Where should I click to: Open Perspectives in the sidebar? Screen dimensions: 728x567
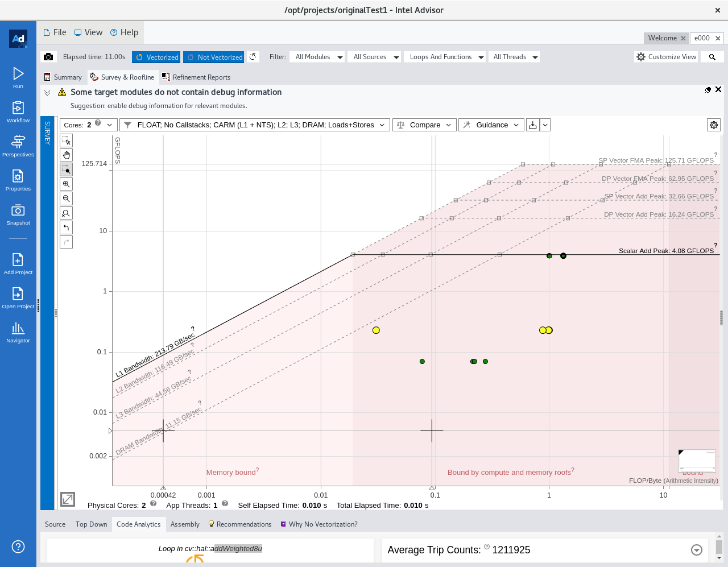(18, 146)
